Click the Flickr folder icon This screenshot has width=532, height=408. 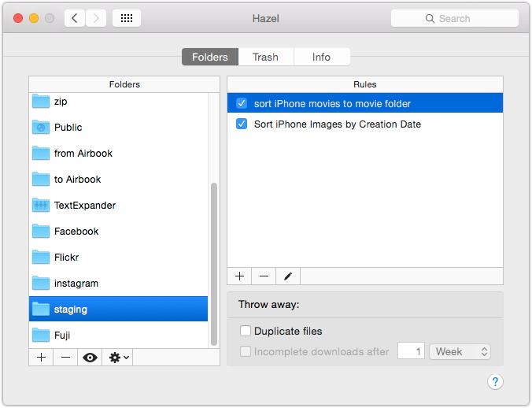[x=41, y=257]
